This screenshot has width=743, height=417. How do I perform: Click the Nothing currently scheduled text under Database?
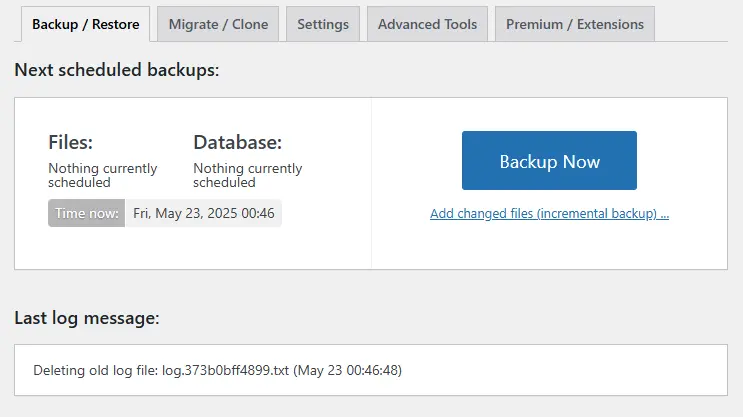click(x=247, y=175)
